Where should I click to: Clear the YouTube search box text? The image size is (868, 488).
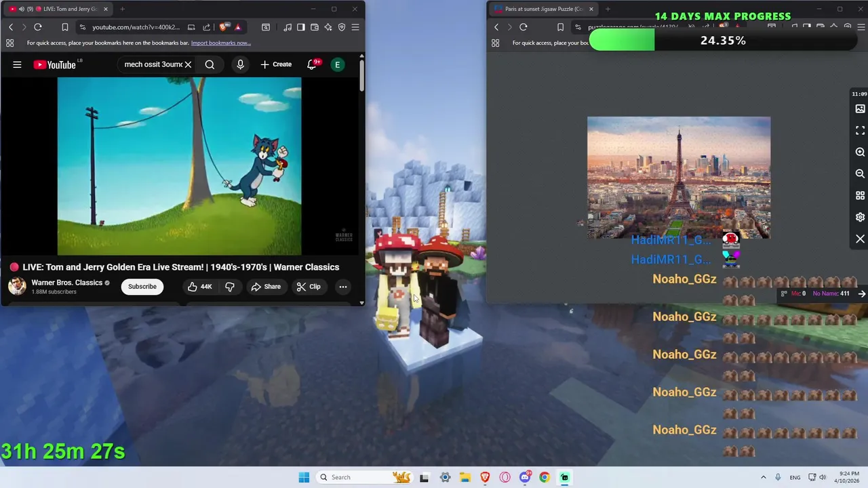[x=188, y=64]
